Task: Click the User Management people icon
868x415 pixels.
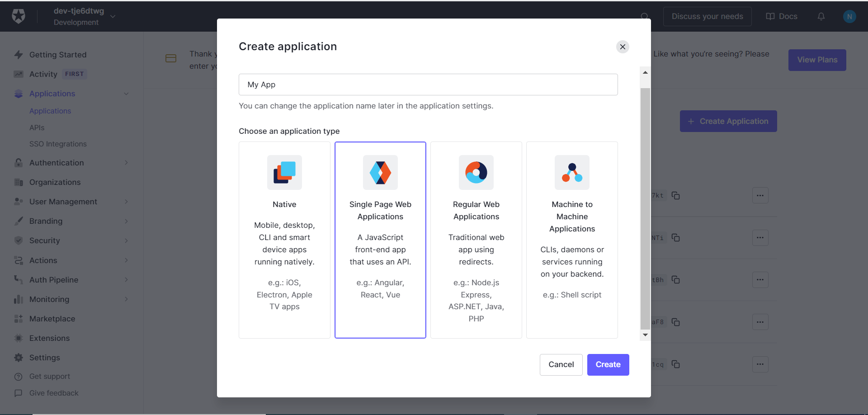Action: [x=19, y=202]
